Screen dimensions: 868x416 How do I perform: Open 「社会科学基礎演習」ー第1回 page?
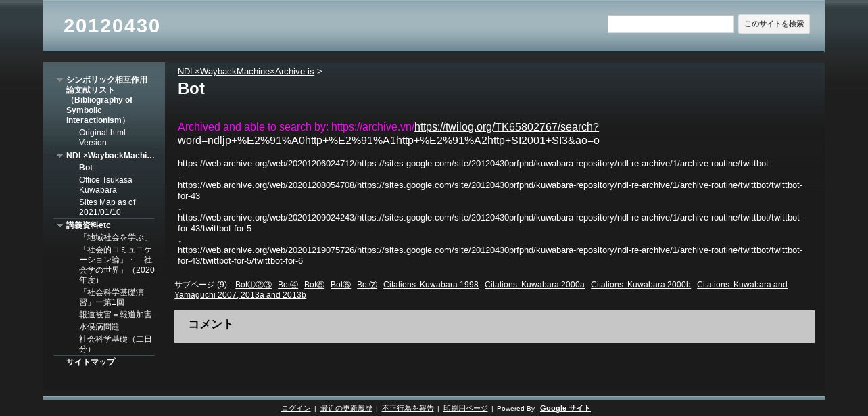click(112, 298)
